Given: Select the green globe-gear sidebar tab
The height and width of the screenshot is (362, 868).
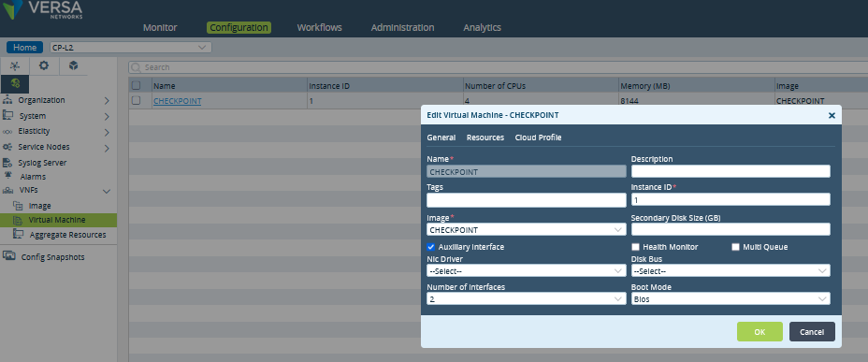Looking at the screenshot, I should 15,83.
